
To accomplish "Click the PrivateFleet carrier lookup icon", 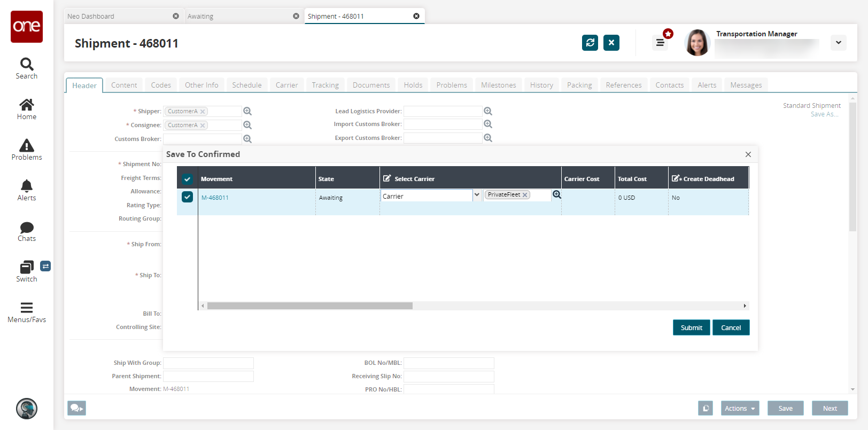I will pyautogui.click(x=557, y=194).
